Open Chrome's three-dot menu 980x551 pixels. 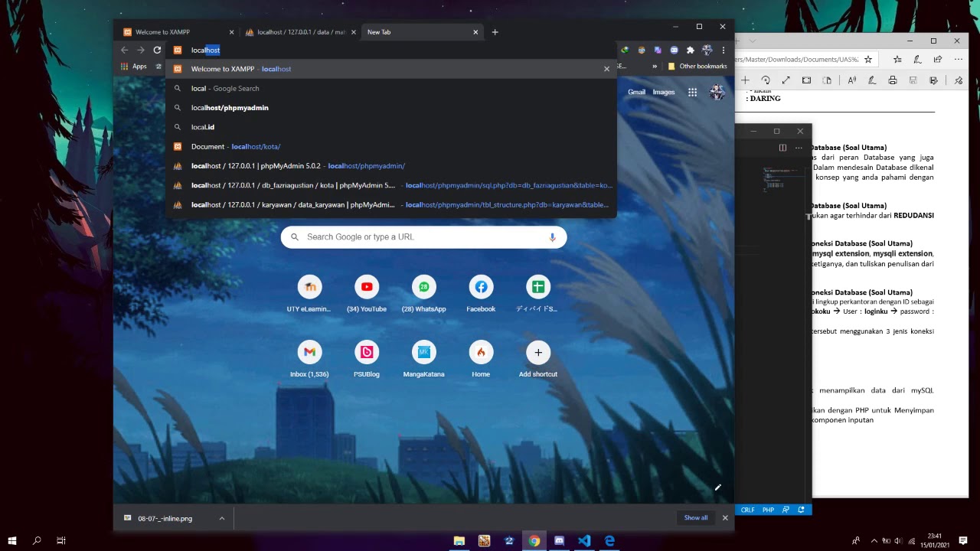(723, 50)
